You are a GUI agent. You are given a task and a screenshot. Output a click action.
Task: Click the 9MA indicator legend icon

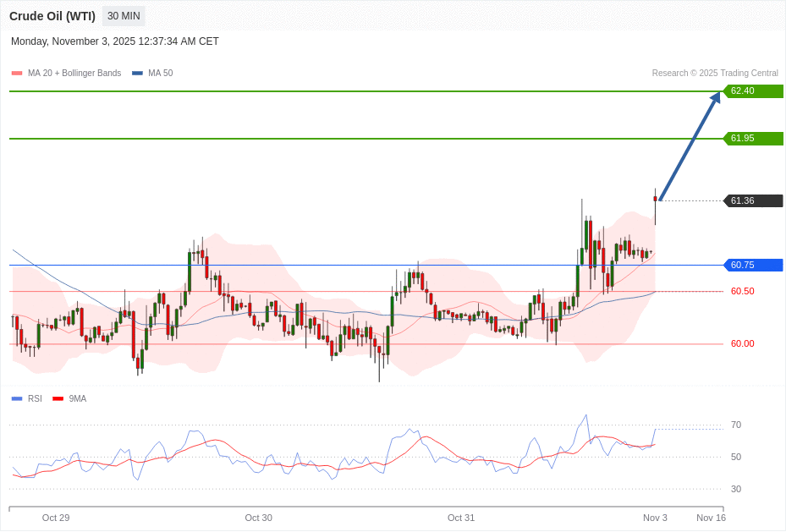(57, 398)
